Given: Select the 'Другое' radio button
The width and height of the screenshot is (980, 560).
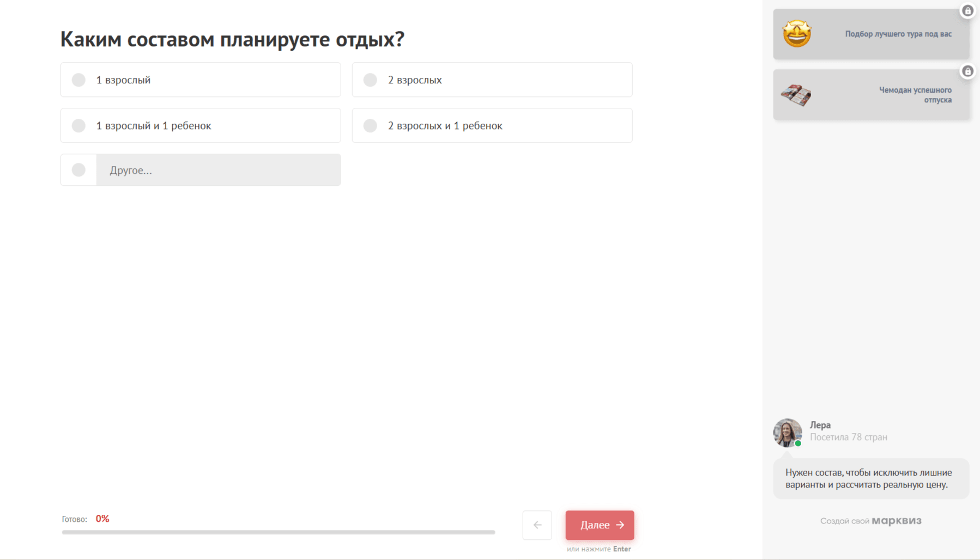Looking at the screenshot, I should pyautogui.click(x=79, y=170).
